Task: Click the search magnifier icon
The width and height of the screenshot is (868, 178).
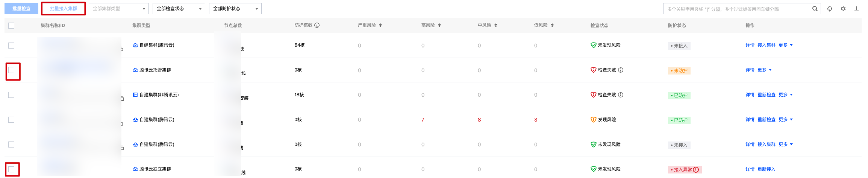Action: [815, 9]
